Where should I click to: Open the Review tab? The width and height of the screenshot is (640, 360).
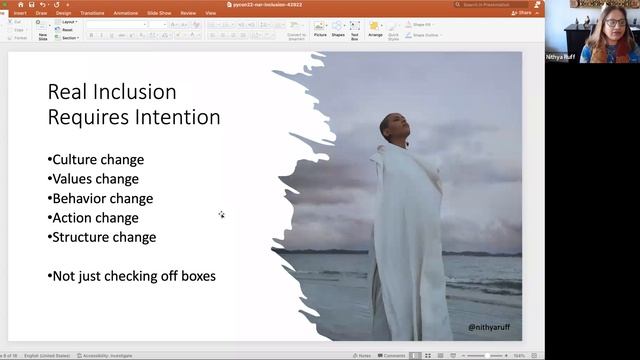[x=188, y=13]
